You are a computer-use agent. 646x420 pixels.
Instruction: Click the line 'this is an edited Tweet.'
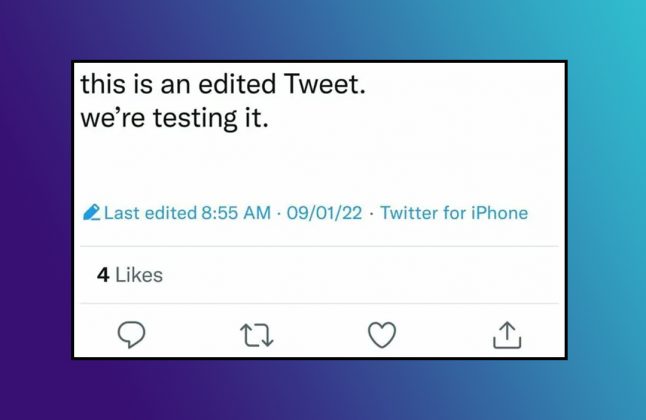(224, 86)
